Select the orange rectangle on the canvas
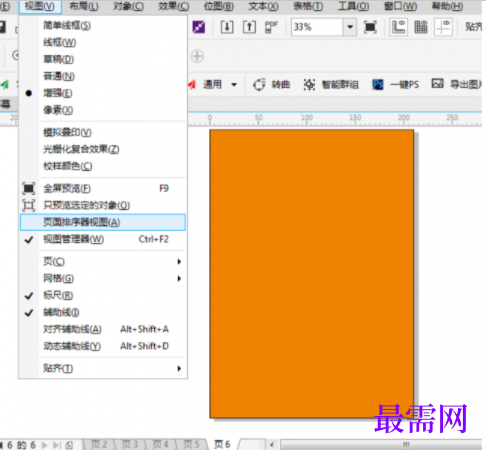The image size is (486, 450). (x=312, y=273)
